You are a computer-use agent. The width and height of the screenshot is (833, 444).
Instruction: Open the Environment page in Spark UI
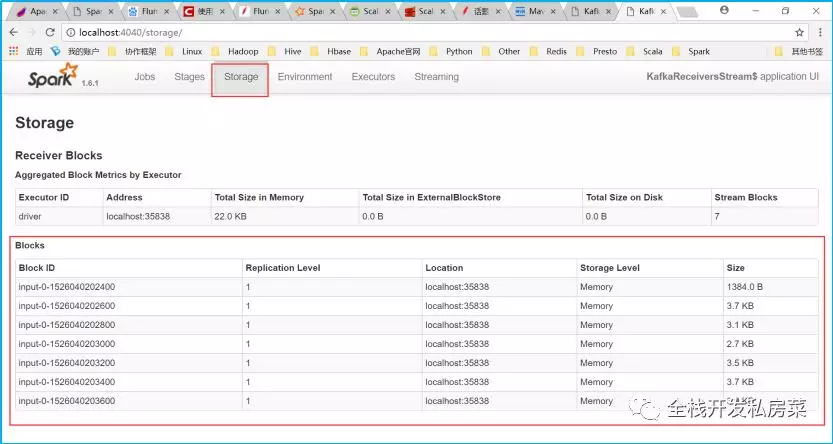pyautogui.click(x=305, y=76)
